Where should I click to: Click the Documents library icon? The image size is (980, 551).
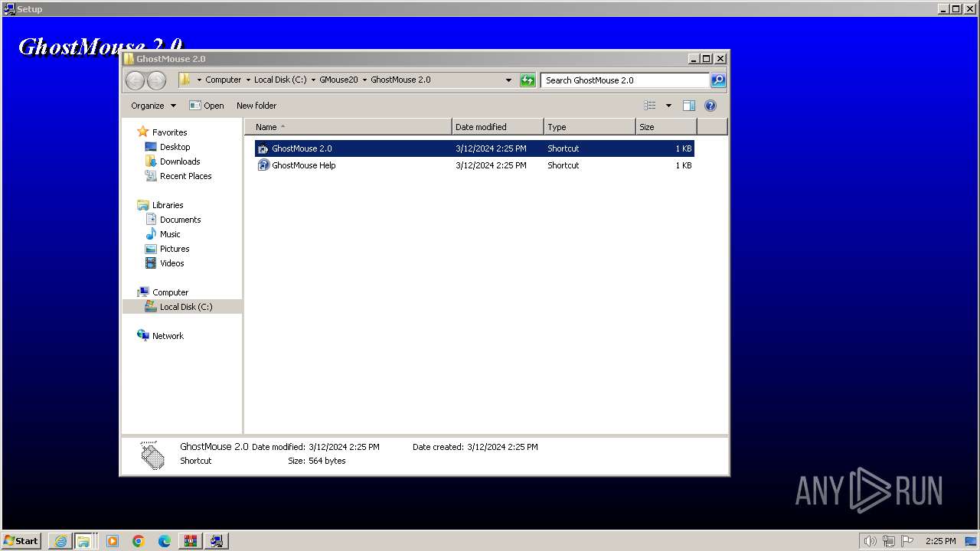tap(151, 220)
